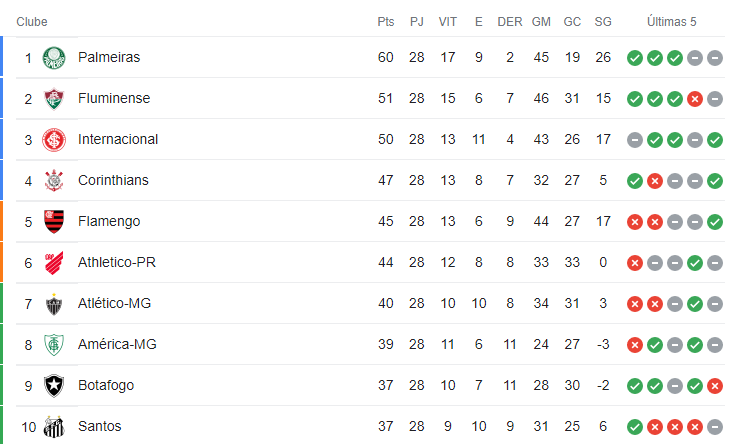Click the Clube column header
This screenshot has width=732, height=444.
(32, 22)
